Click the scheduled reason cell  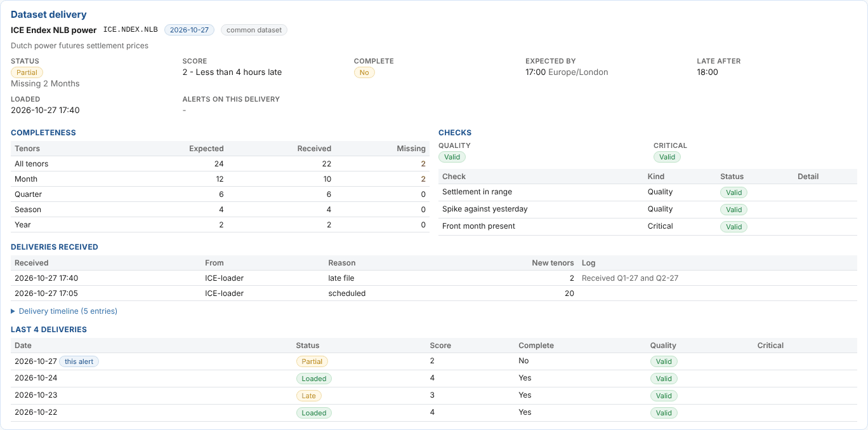click(x=346, y=293)
